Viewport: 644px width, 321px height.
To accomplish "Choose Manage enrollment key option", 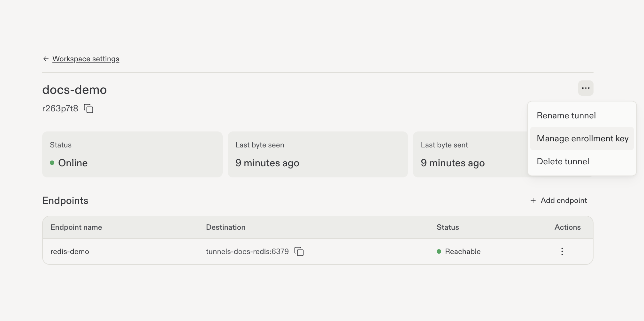I will [x=582, y=138].
